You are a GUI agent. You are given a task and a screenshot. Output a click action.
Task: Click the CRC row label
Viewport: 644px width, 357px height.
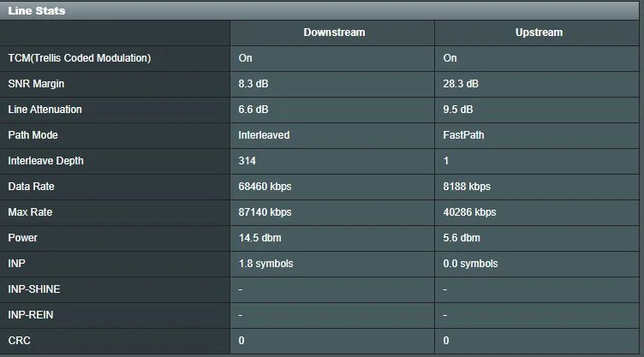[19, 341]
